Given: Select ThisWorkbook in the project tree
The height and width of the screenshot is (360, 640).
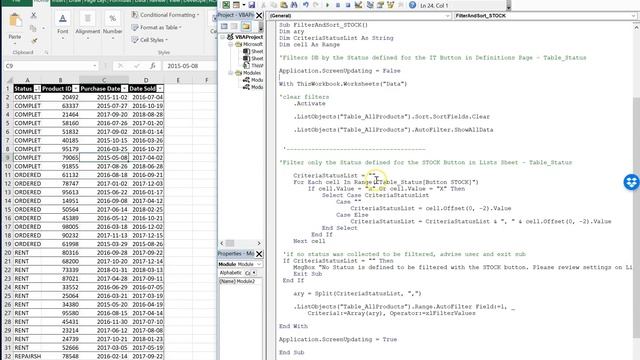Looking at the screenshot, I should click(253, 65).
